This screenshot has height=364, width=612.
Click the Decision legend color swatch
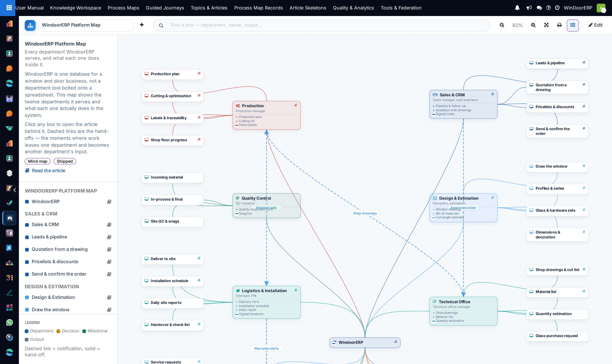coord(58,331)
